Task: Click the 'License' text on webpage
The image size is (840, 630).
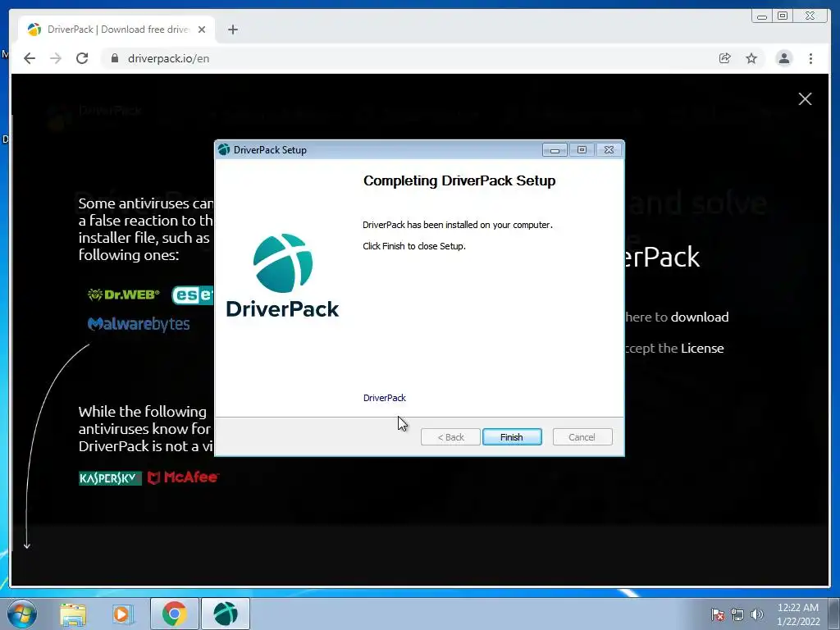Action: [702, 348]
